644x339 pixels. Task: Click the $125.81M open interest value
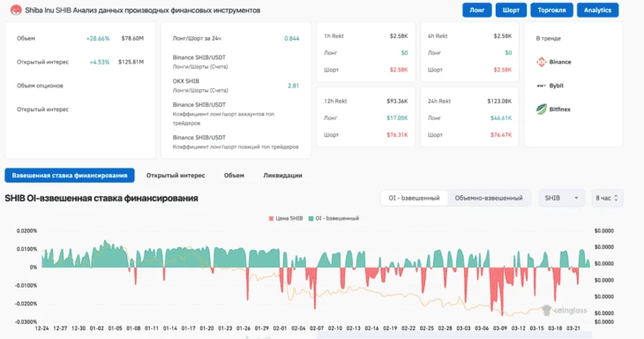131,62
